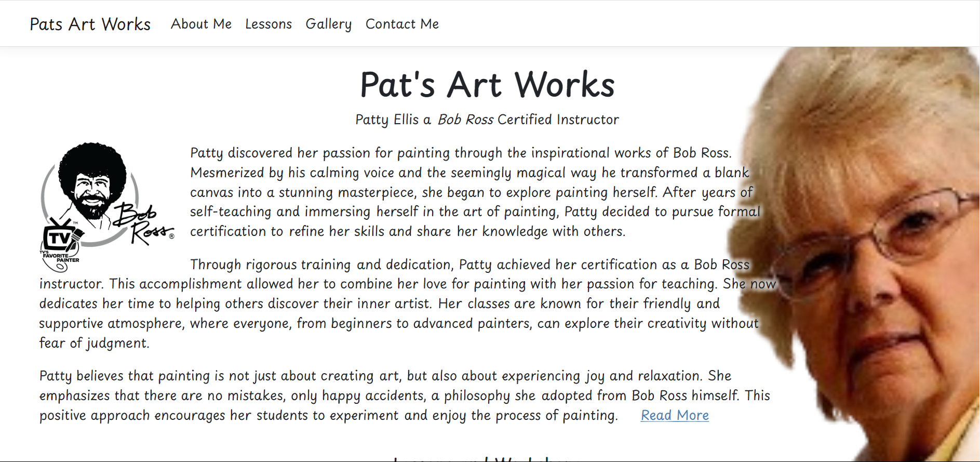Open the About Me page
This screenshot has height=462, width=980.
point(201,24)
